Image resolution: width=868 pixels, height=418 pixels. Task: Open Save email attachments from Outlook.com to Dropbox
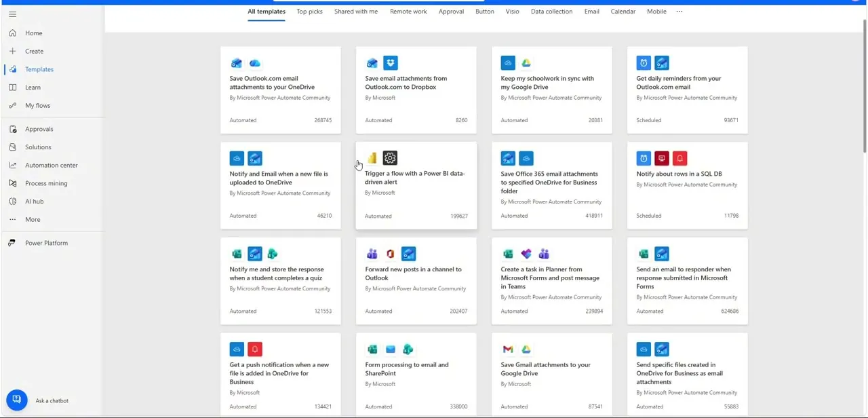pos(416,90)
